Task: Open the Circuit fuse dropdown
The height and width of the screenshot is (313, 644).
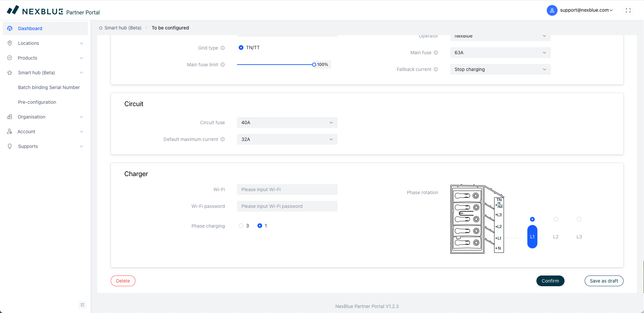Action: 287,123
